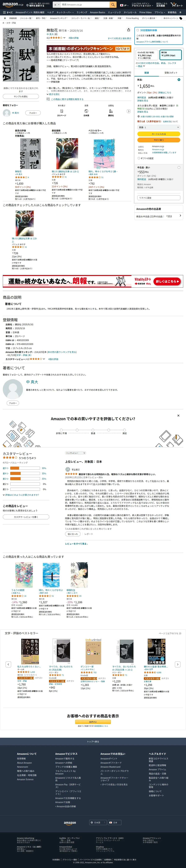This screenshot has width=186, height=868.
Task: Select the 新品 ¥1,650 radio button
Action: click(x=179, y=80)
